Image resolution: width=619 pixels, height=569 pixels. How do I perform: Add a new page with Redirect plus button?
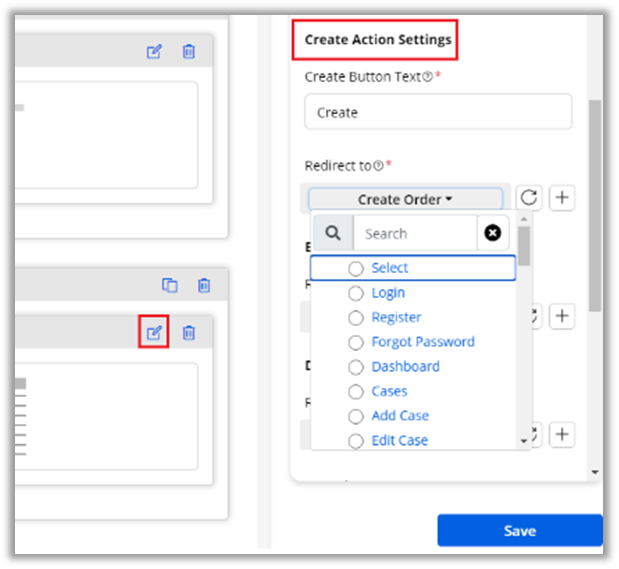[x=562, y=198]
